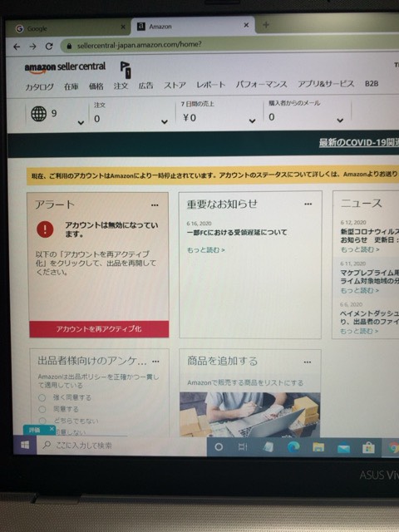
Task: Open the パフォーマンス menu
Action: [x=261, y=84]
